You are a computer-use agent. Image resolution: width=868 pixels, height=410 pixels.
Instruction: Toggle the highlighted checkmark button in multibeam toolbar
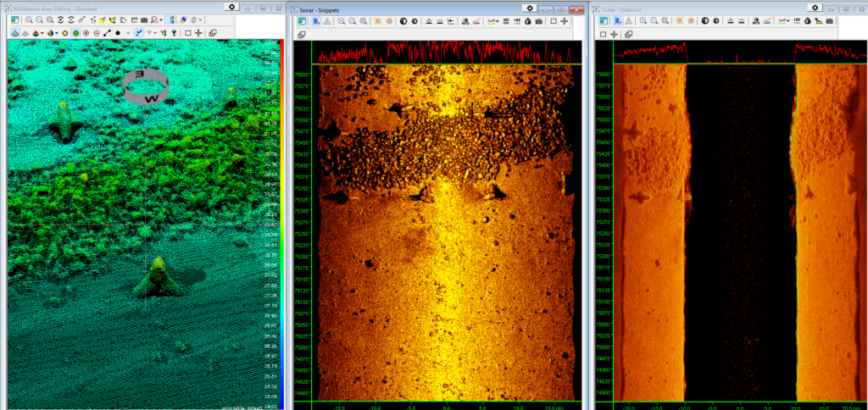pos(138,33)
